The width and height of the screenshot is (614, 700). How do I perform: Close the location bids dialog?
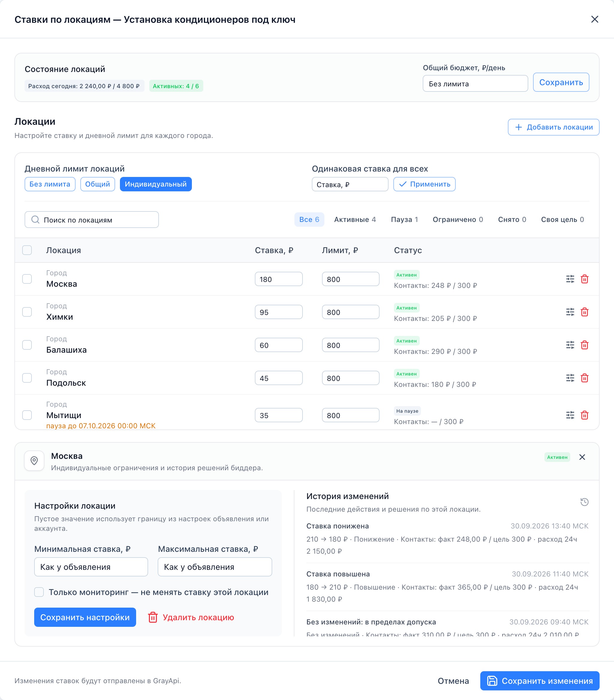pos(595,19)
